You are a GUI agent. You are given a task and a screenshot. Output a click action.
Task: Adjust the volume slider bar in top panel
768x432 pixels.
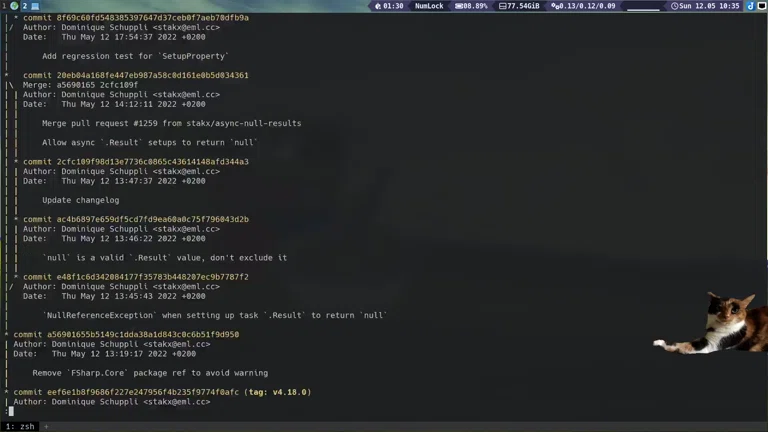click(643, 8)
